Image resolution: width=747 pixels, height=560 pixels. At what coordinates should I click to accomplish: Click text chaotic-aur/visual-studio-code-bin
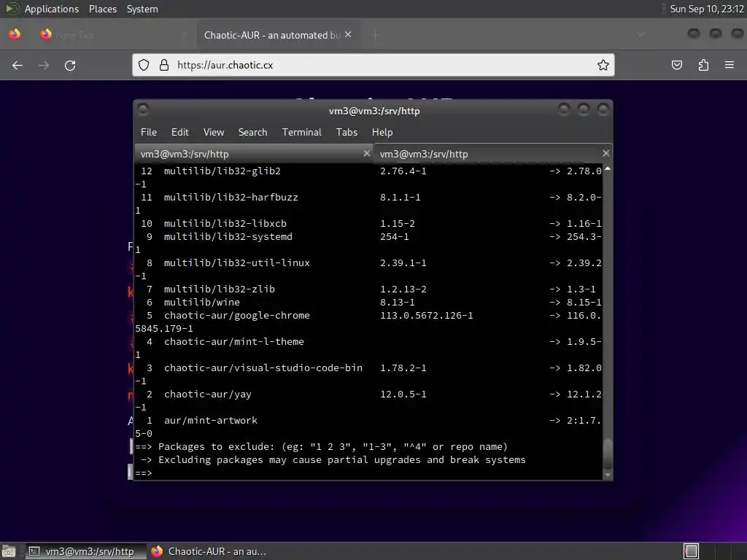263,367
